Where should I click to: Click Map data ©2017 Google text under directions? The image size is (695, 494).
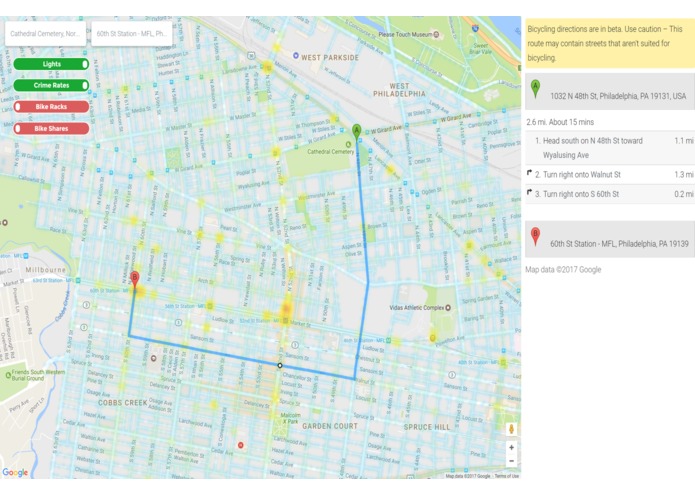pos(563,269)
